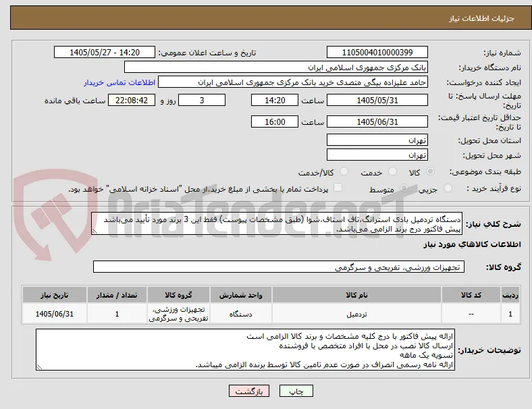The image size is (532, 409).
Task: Click the quantity cell showing 1
Action: [x=117, y=314]
